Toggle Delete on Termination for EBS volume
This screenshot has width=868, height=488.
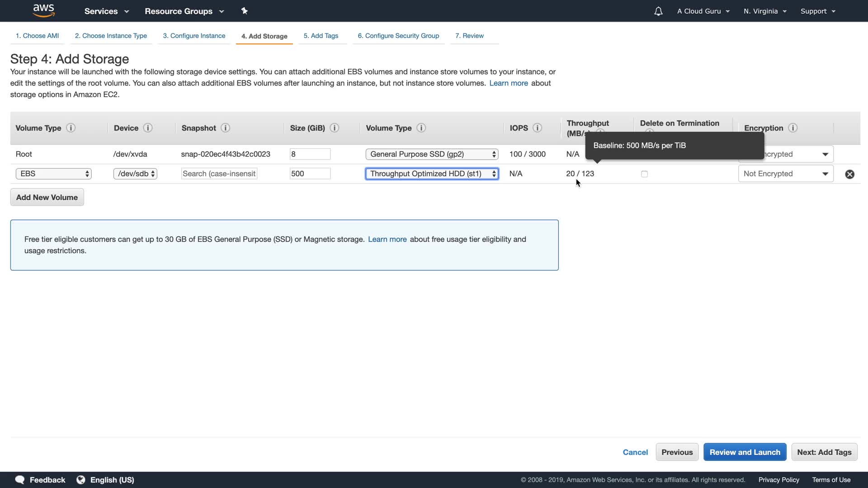point(644,174)
